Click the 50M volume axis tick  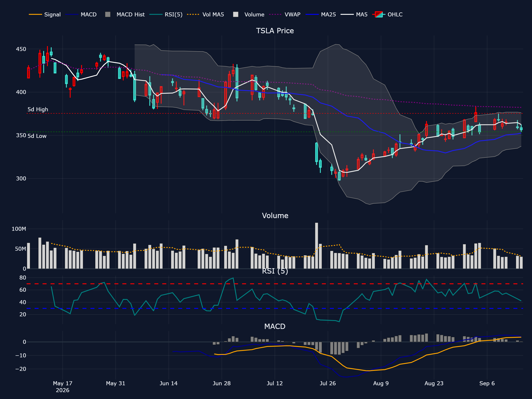(20, 249)
